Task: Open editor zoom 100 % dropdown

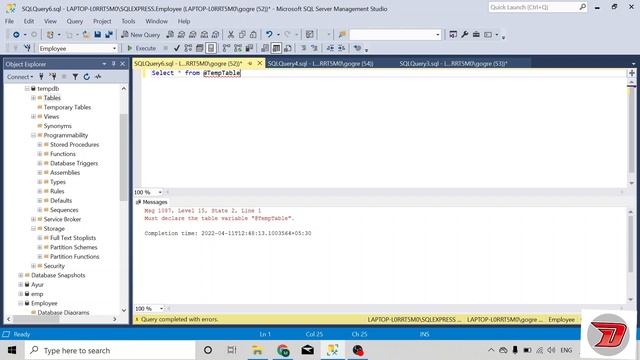Action: [160, 192]
